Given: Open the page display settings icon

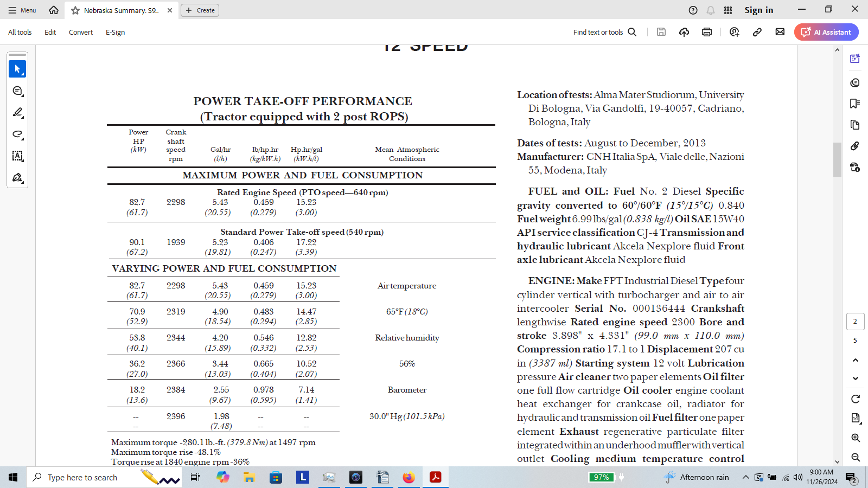Looking at the screenshot, I should coord(856,418).
